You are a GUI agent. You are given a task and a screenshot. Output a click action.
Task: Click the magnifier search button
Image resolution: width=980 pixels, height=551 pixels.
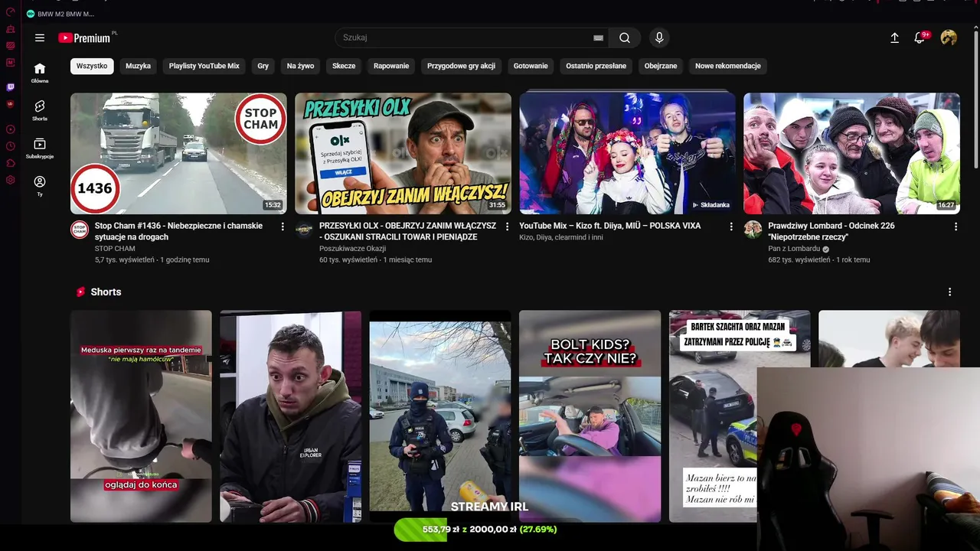625,37
